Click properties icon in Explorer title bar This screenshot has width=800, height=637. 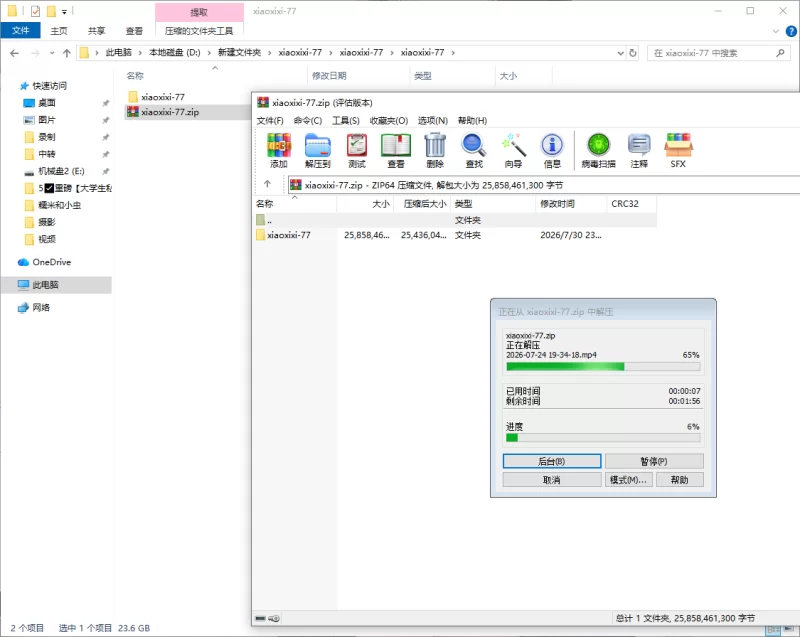point(35,11)
